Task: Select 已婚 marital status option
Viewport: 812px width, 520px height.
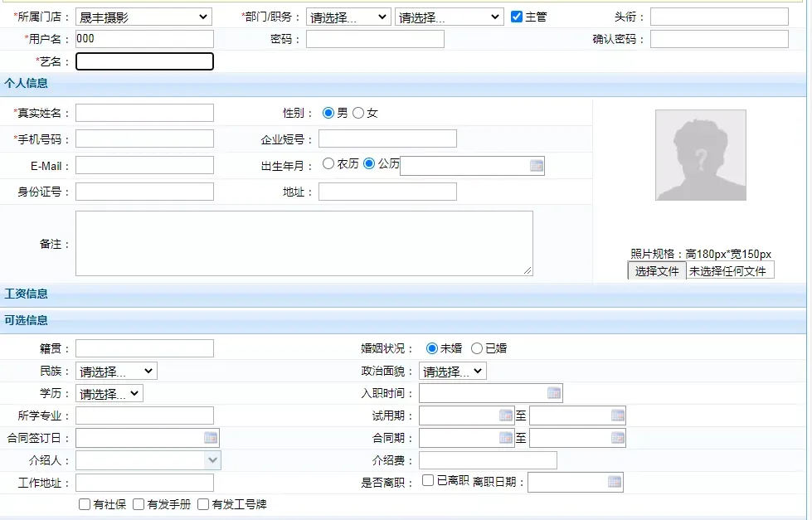Action: click(x=477, y=348)
